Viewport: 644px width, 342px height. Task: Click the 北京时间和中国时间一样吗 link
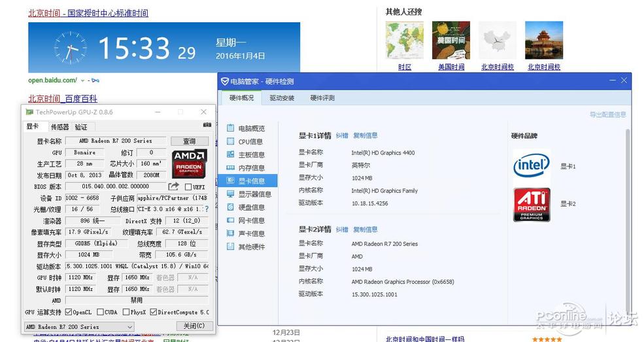[425, 339]
